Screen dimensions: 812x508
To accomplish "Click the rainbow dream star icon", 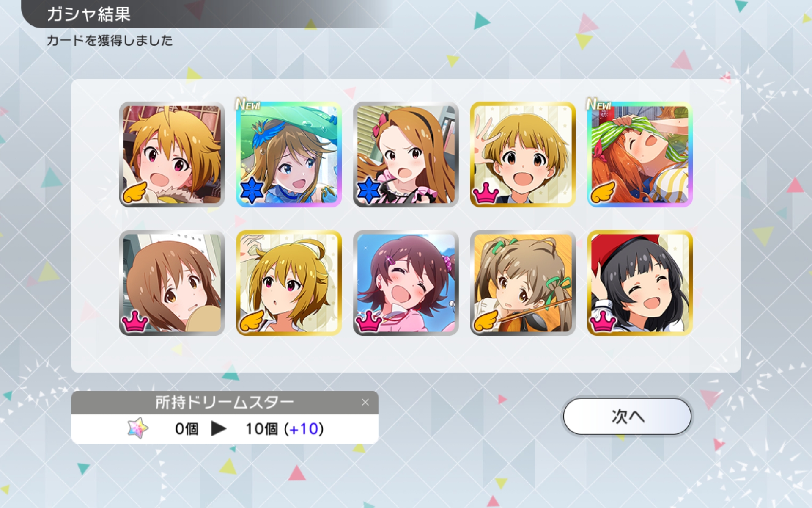I will [x=138, y=428].
